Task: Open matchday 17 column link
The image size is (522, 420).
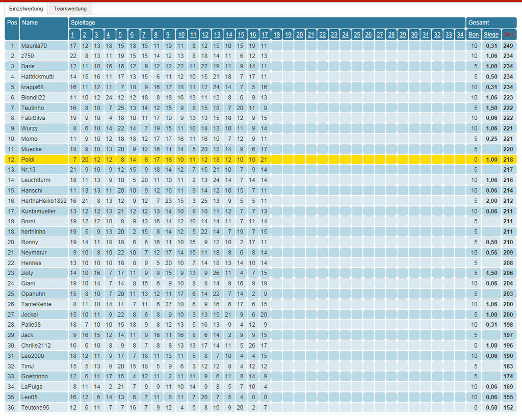Action: 265,35
